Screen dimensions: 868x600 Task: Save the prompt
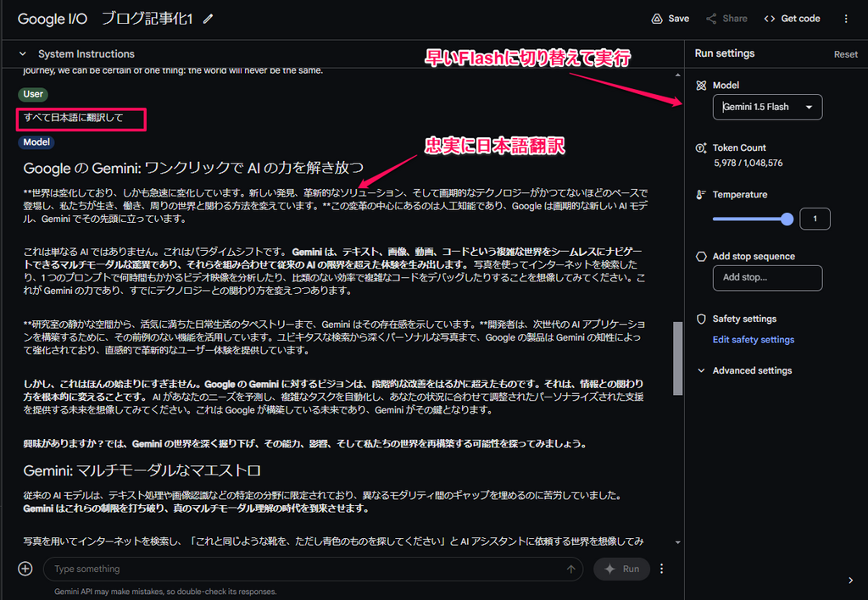click(x=670, y=19)
